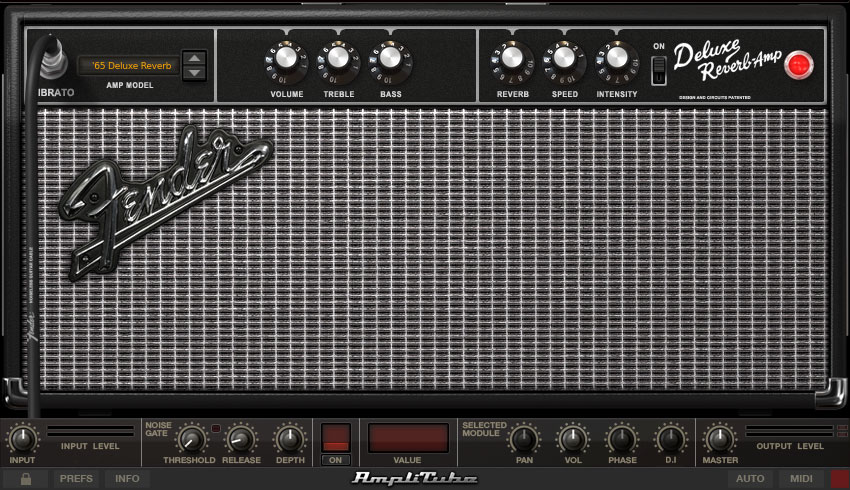The height and width of the screenshot is (490, 850).
Task: Click the noise gate DEPTH knob
Action: 289,440
